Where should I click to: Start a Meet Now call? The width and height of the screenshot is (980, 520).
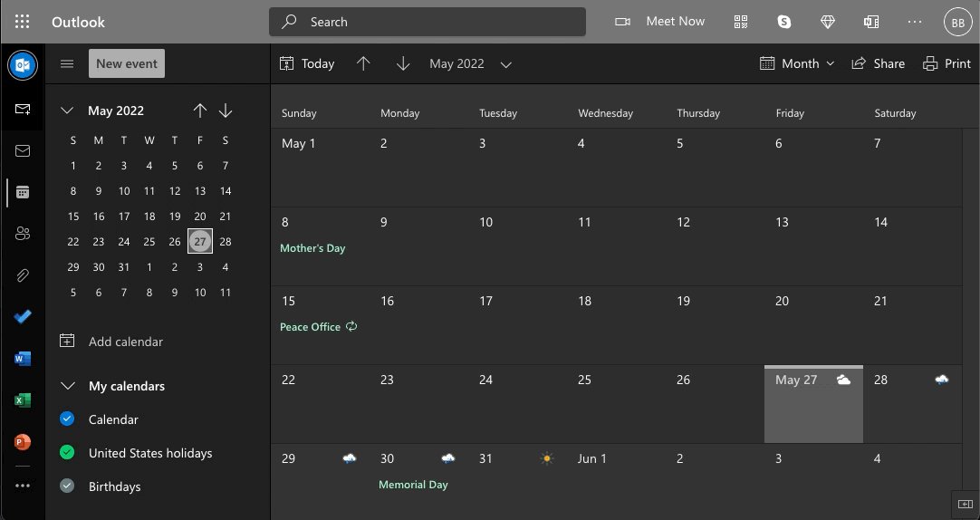[660, 21]
